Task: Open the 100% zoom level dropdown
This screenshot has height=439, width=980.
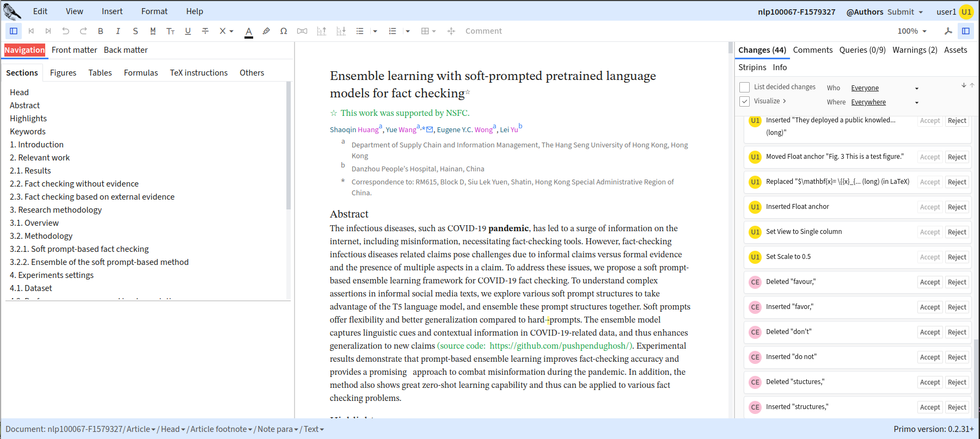Action: click(912, 31)
